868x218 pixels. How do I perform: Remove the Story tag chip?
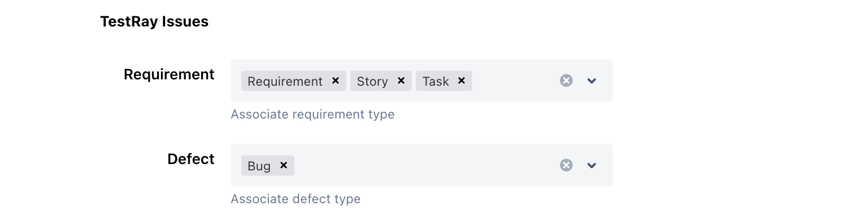click(x=401, y=80)
